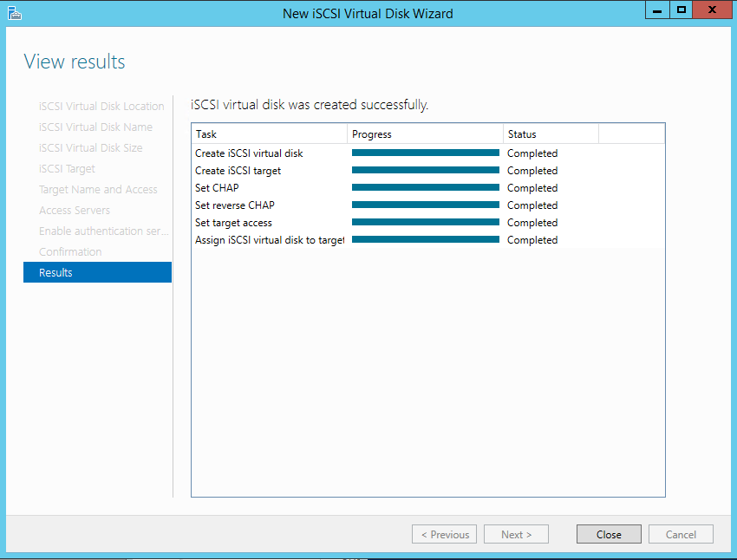The width and height of the screenshot is (737, 560).
Task: Click Completed status for Create iSCSI virtual disk
Action: pyautogui.click(x=532, y=153)
